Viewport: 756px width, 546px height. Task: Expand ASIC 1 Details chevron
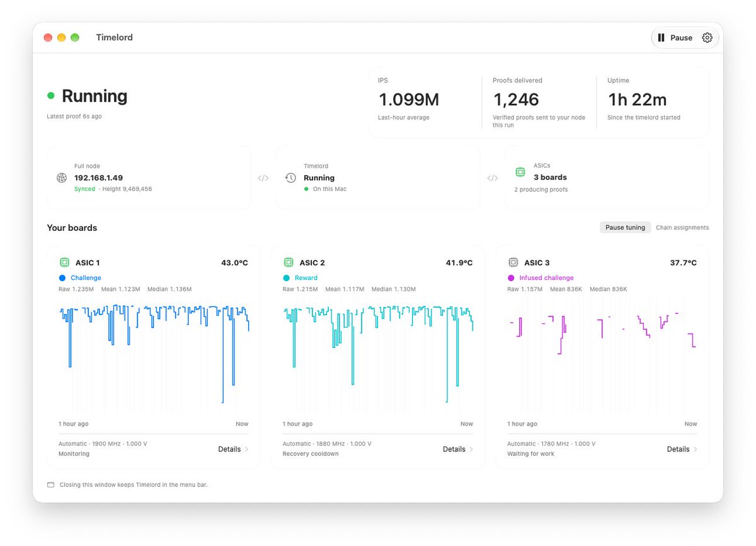coord(246,450)
